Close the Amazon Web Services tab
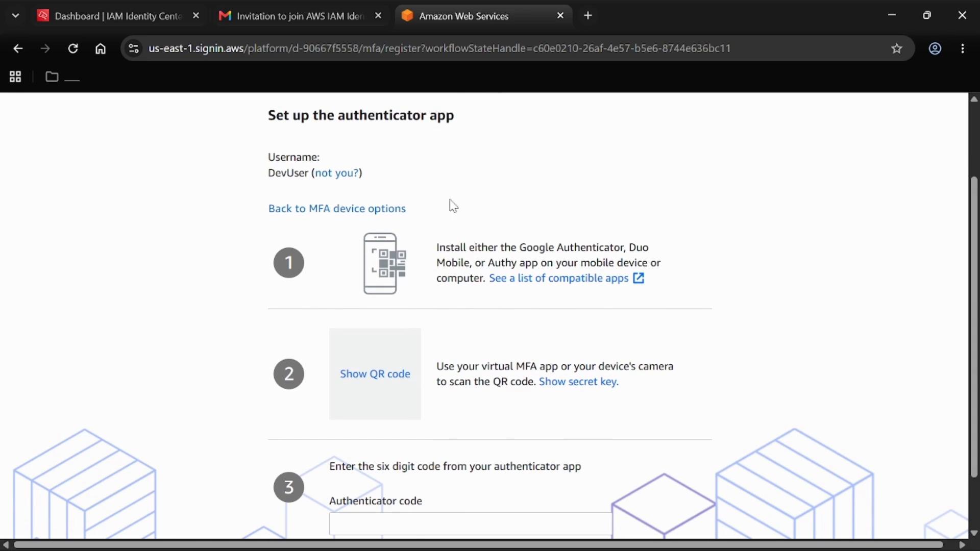This screenshot has width=980, height=551. pos(560,16)
